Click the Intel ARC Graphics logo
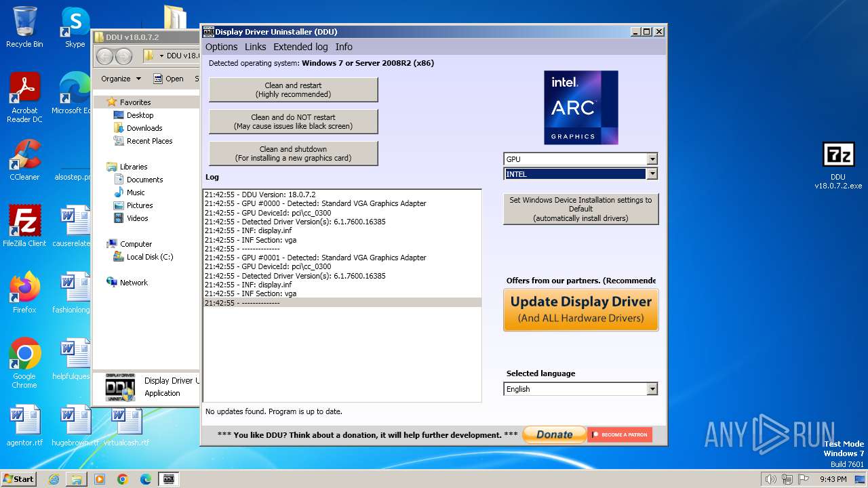This screenshot has height=488, width=868. click(580, 108)
